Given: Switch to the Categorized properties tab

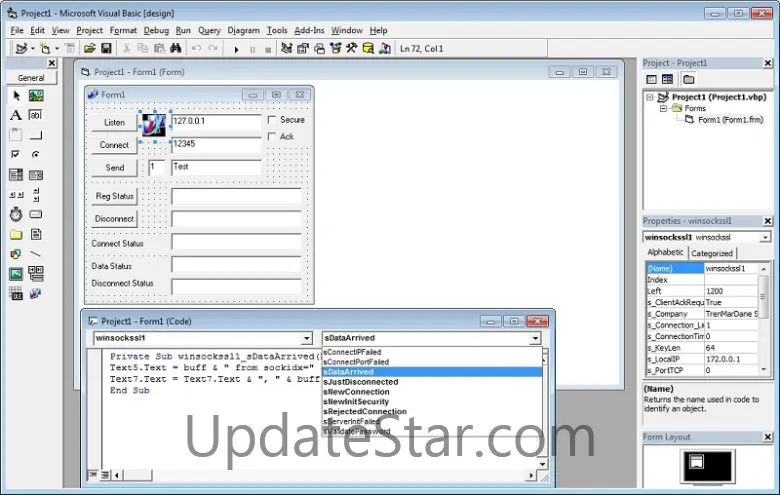Looking at the screenshot, I should tap(712, 253).
